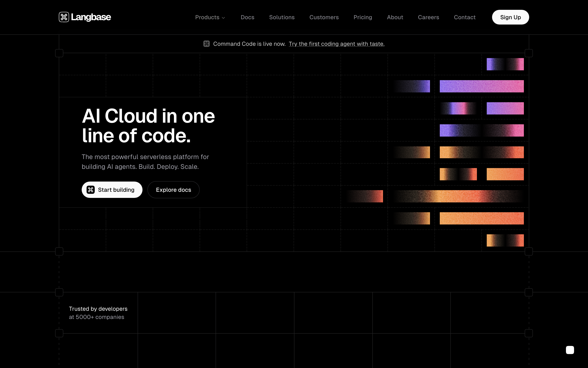Click the 'AI Cloud in one line of code.' headline
This screenshot has width=588, height=368.
click(x=148, y=126)
